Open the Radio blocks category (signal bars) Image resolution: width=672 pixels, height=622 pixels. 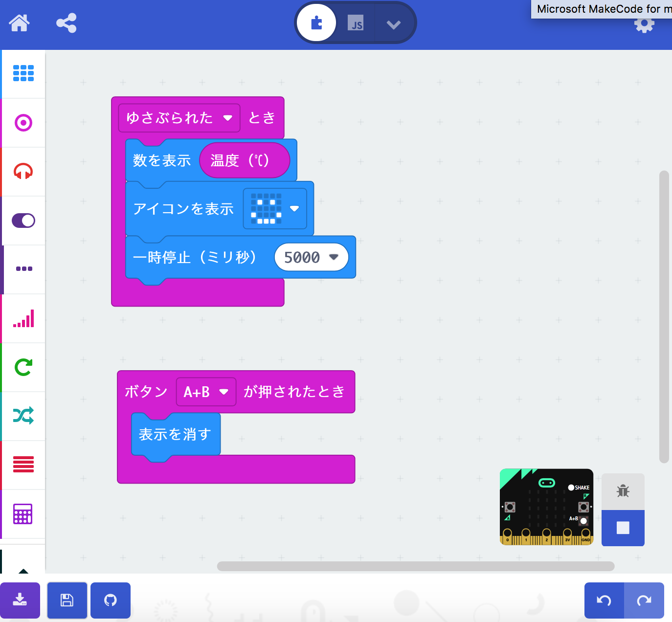(x=23, y=318)
